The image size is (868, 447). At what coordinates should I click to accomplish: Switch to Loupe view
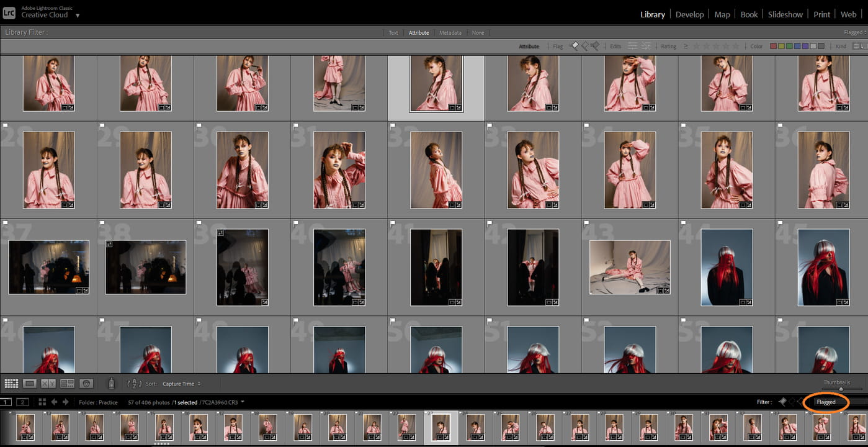[x=30, y=384]
